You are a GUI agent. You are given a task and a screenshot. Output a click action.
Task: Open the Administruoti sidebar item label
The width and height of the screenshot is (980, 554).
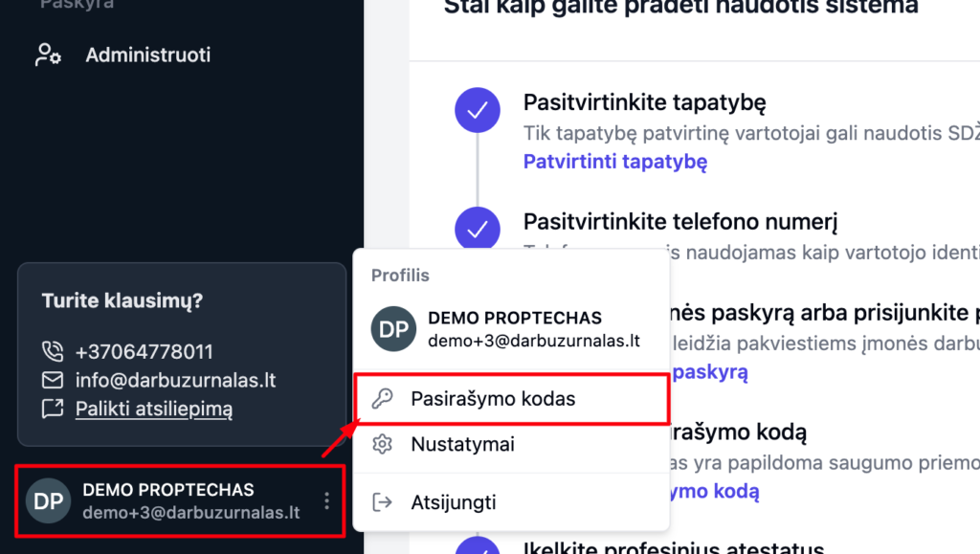[147, 55]
